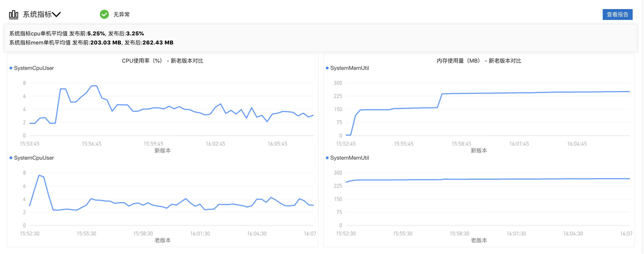The width and height of the screenshot is (644, 254).
Task: Click the 新版本 label under memory chart
Action: pos(479,151)
